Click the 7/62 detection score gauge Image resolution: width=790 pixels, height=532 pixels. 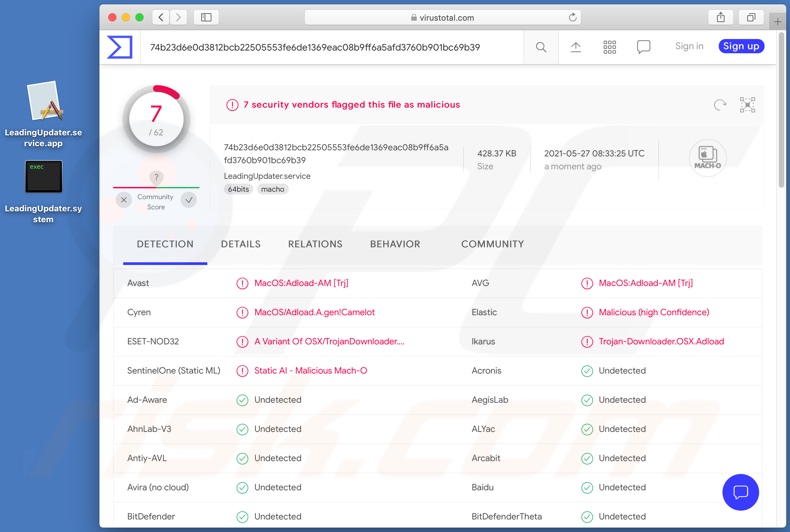tap(156, 119)
